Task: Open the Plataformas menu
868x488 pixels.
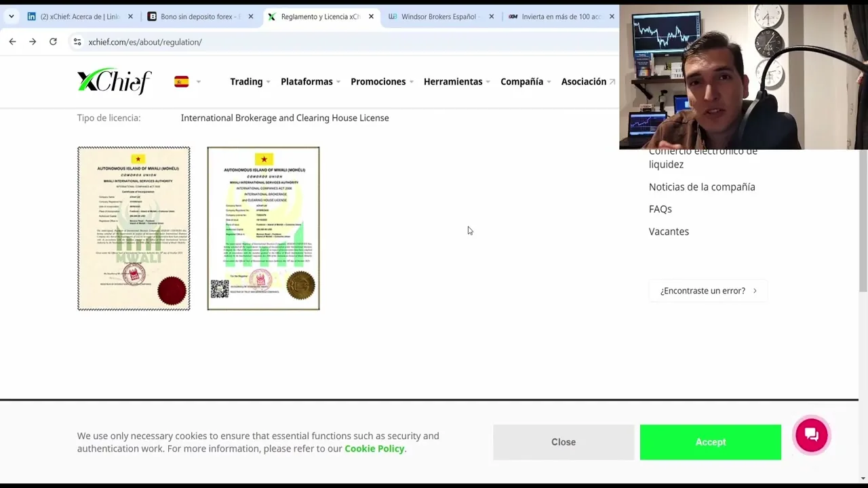Action: click(310, 81)
